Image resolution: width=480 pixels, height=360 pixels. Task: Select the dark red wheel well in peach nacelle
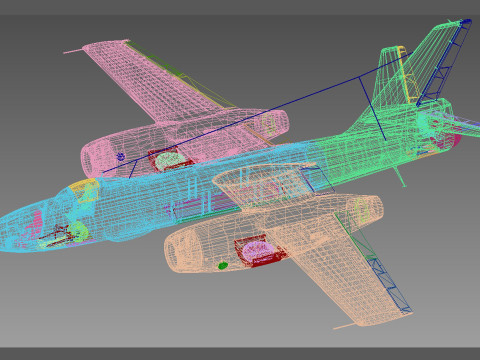(260, 251)
